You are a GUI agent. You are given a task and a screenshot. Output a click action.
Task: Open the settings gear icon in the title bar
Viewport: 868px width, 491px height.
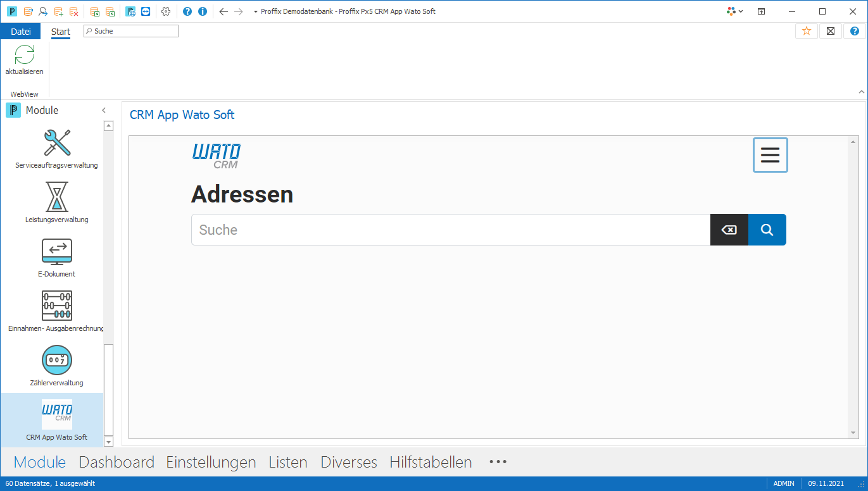[167, 11]
